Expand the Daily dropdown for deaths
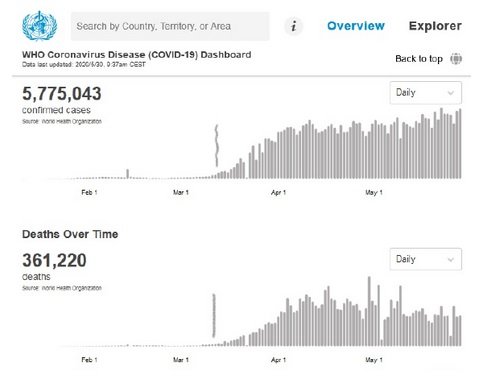Screen dimensions: 491x381 pos(426,259)
